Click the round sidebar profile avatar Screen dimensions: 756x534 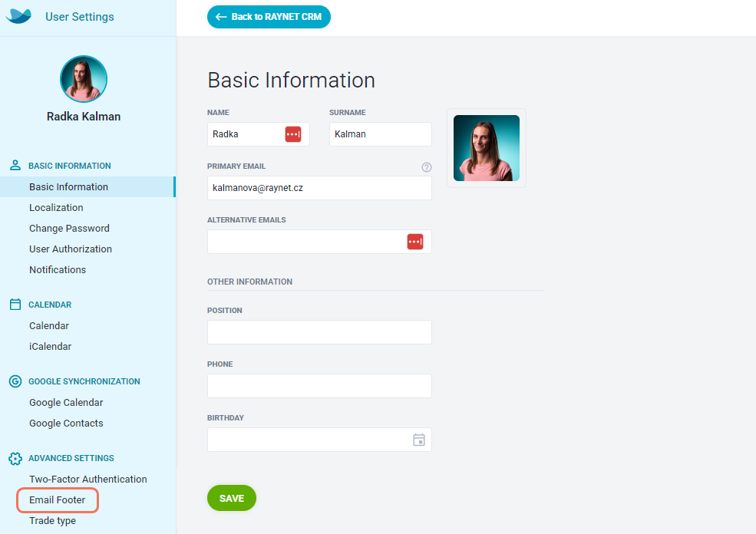(84, 79)
